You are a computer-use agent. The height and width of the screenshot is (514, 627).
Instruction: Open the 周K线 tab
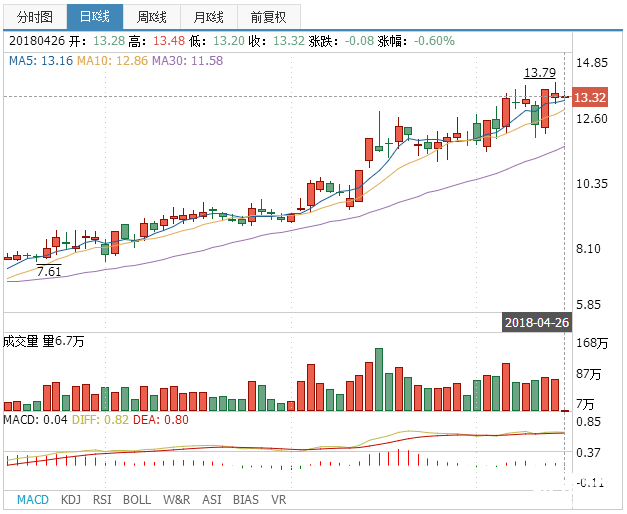pos(152,17)
